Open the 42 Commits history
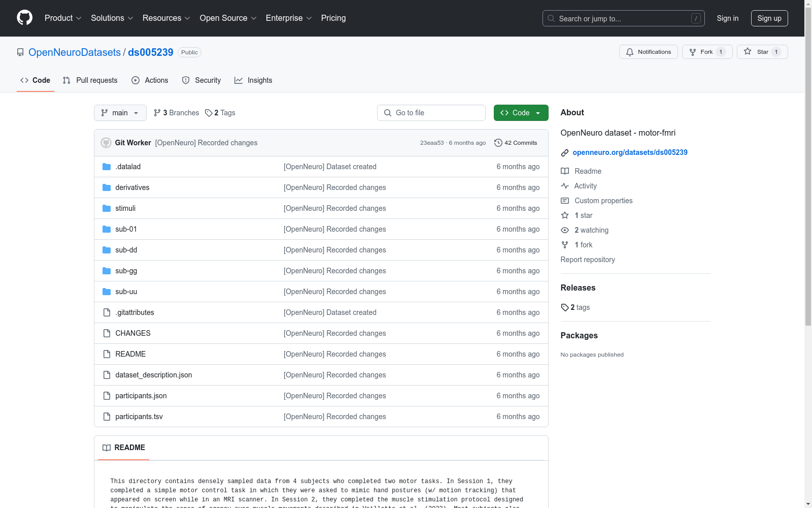Image resolution: width=812 pixels, height=508 pixels. click(516, 143)
